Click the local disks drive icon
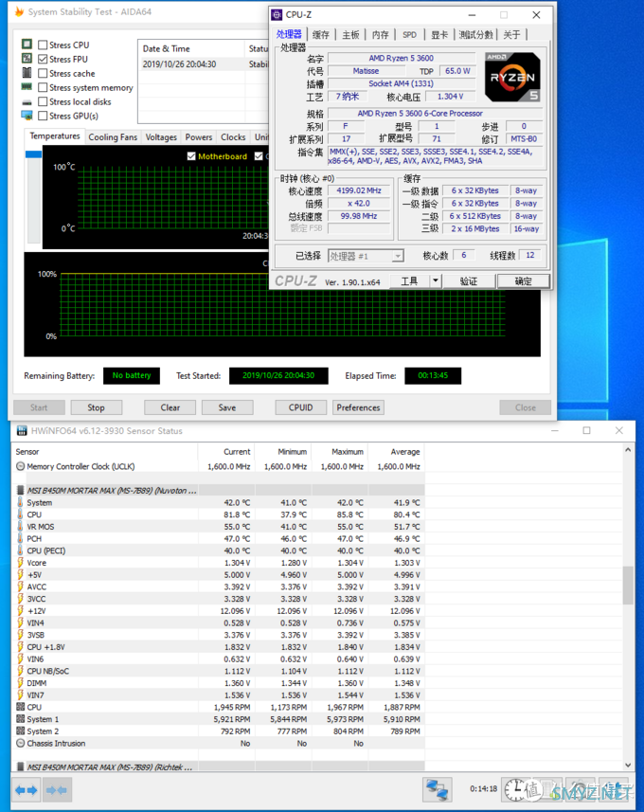644x812 pixels. [27, 102]
